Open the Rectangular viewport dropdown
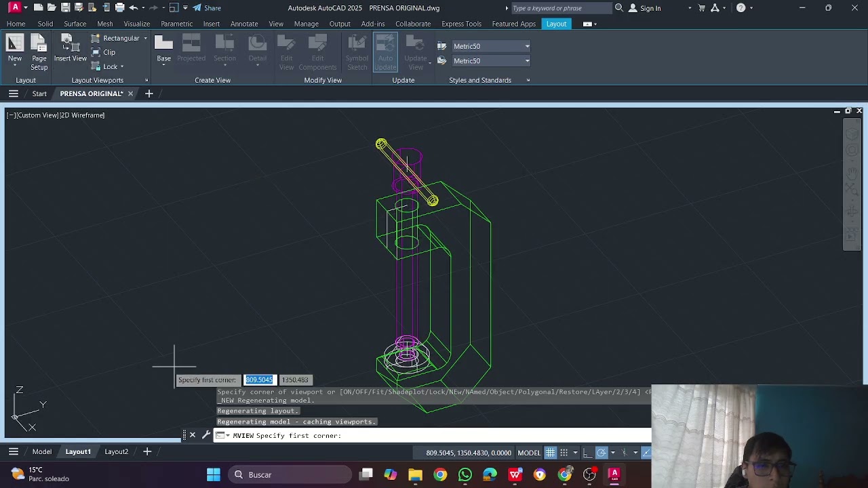The image size is (868, 488). coord(145,38)
